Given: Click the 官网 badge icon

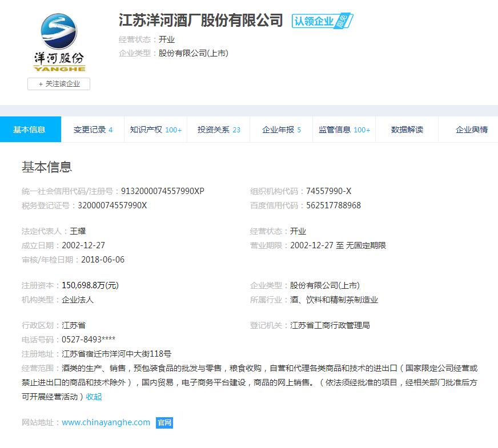Looking at the screenshot, I should [x=164, y=423].
